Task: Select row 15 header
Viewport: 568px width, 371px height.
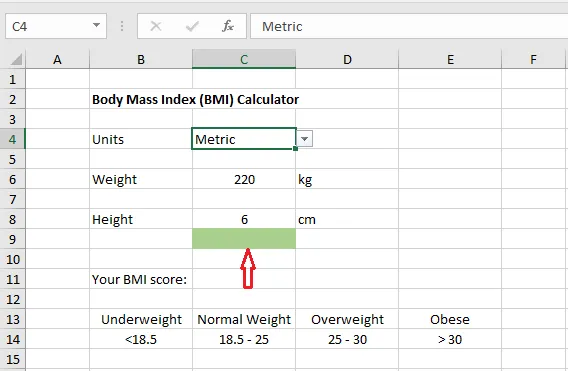Action: click(13, 359)
